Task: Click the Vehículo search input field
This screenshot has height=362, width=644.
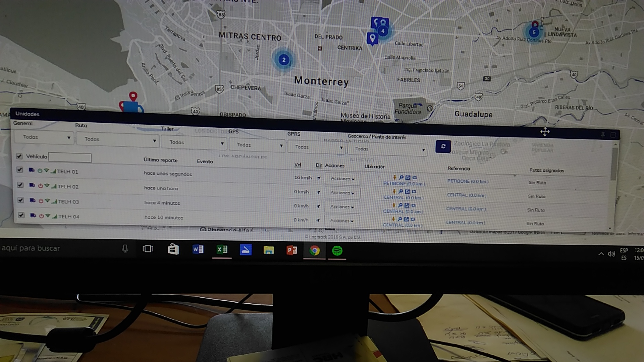Action: click(70, 157)
